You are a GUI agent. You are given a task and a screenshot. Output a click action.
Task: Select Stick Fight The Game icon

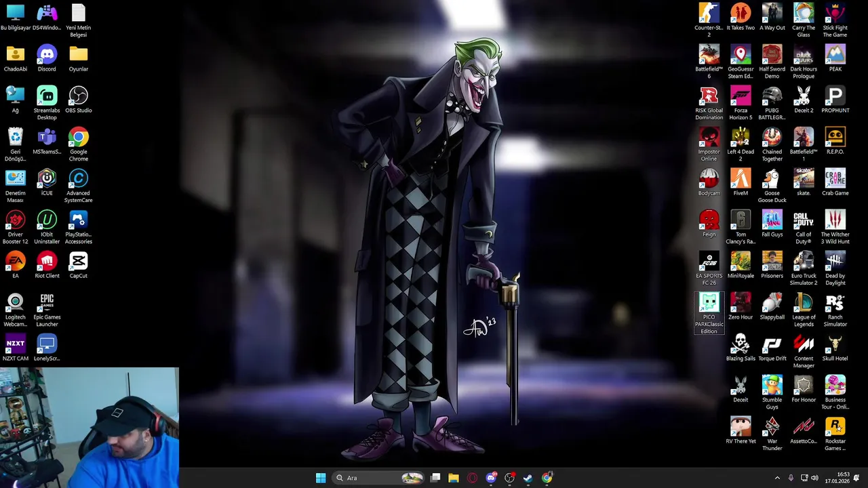(835, 20)
